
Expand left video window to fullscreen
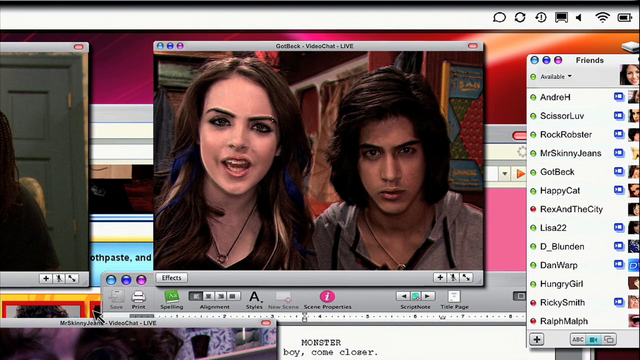coord(72,278)
